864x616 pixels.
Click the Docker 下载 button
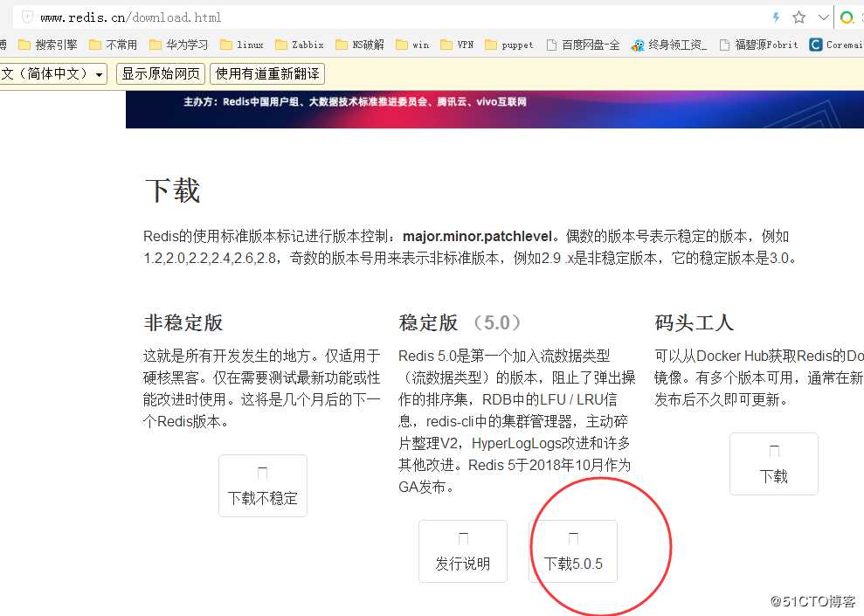[x=774, y=463]
